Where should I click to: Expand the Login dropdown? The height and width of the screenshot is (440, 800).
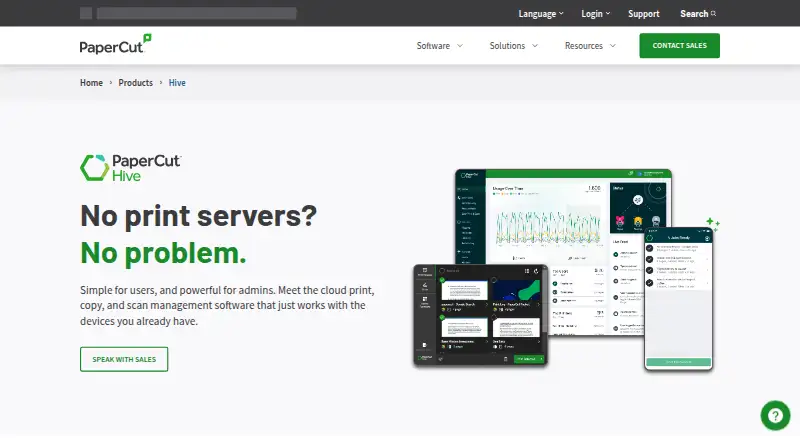coord(595,14)
